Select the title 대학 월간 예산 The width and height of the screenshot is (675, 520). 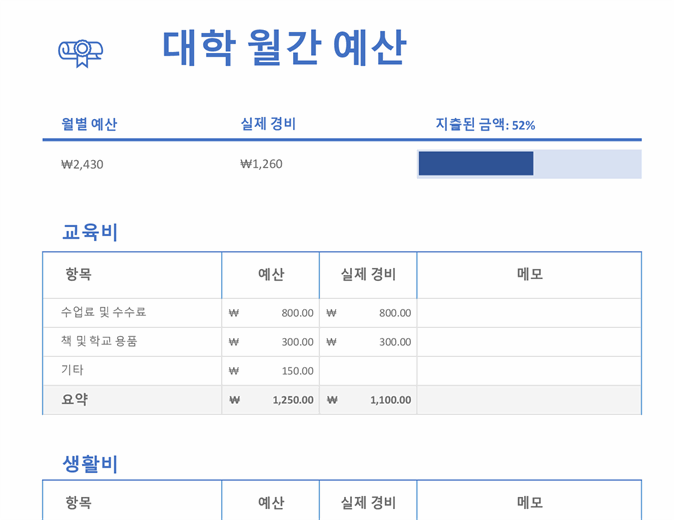pyautogui.click(x=284, y=48)
